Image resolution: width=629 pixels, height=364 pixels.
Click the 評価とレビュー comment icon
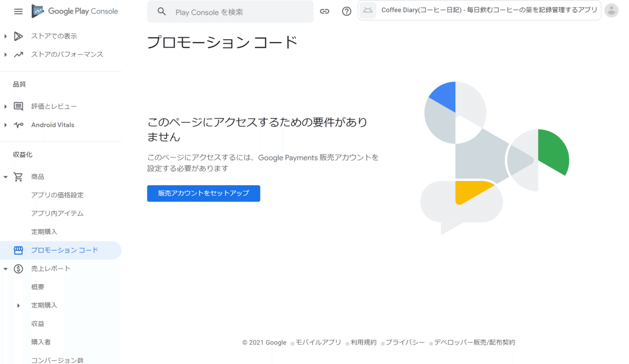(18, 106)
